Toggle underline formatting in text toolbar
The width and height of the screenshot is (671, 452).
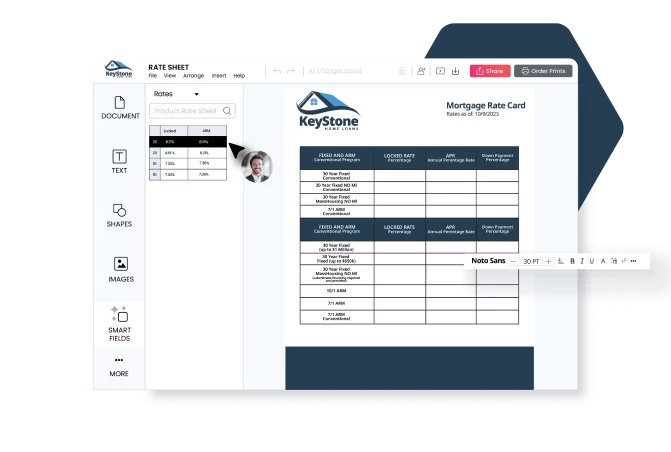pos(592,261)
